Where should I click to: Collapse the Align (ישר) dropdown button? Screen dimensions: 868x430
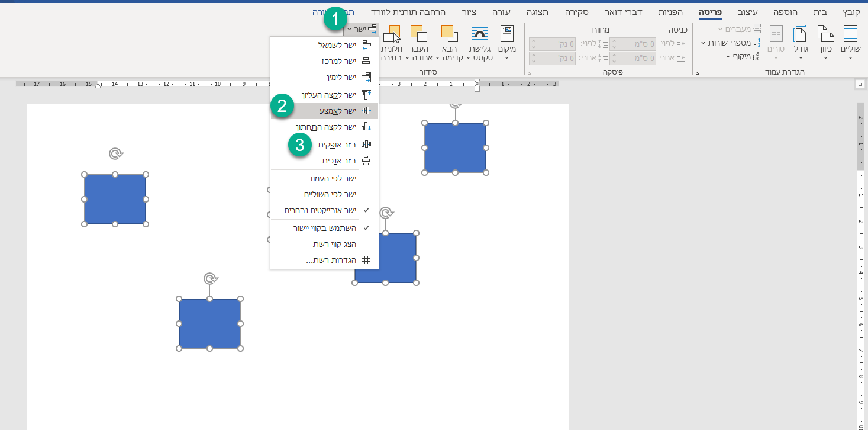(x=361, y=29)
